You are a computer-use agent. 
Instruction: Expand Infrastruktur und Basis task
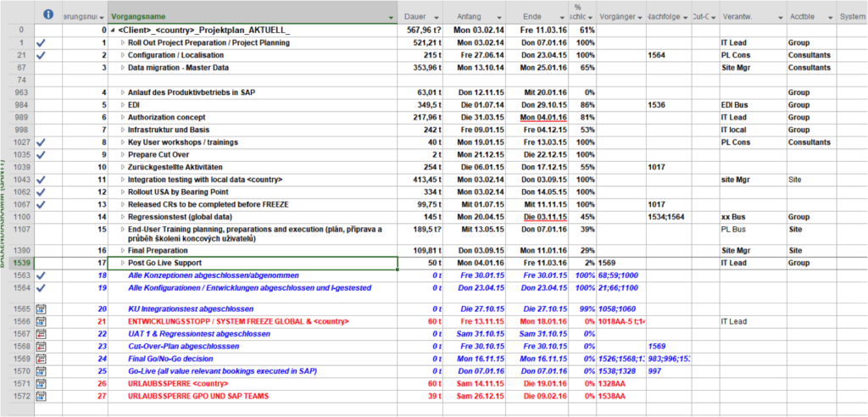pos(123,130)
